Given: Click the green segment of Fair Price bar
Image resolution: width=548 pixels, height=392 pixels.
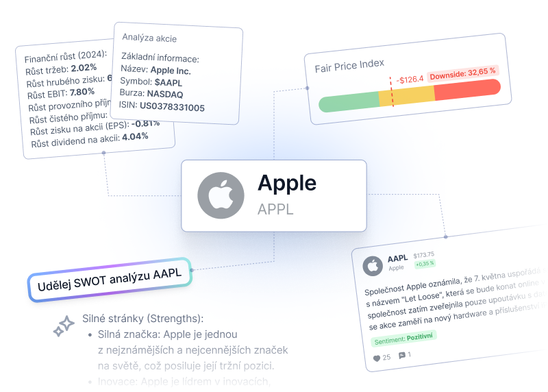Looking at the screenshot, I should tap(349, 102).
